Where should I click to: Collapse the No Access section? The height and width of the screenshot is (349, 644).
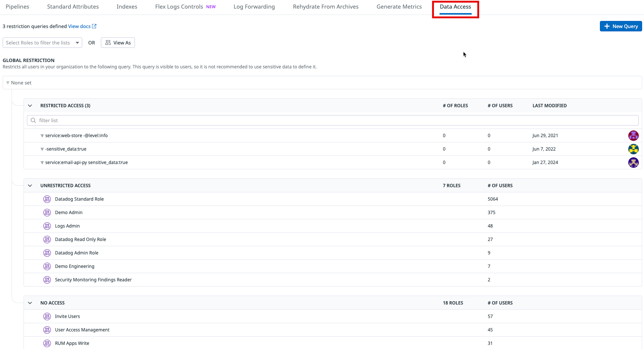point(30,303)
